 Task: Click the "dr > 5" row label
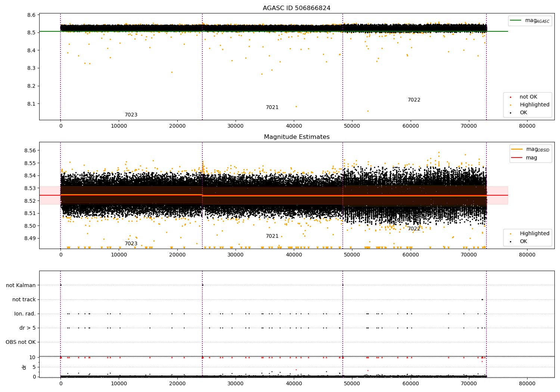[28, 328]
